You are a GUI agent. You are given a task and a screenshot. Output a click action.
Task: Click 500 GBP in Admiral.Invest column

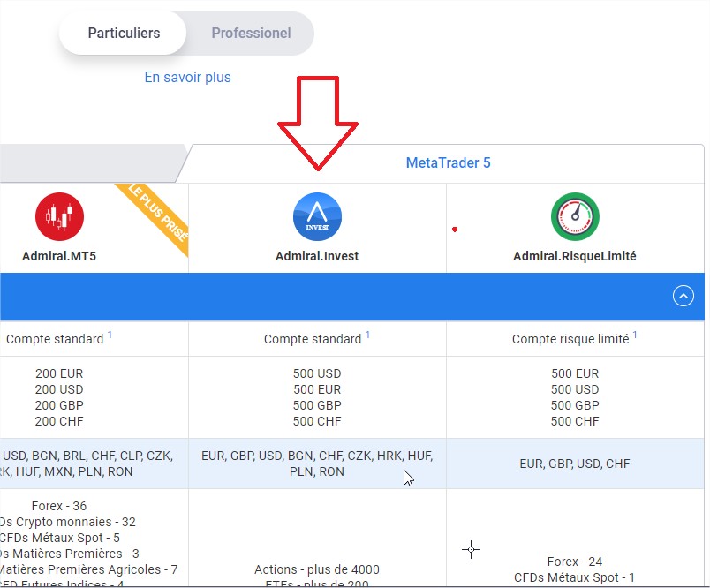pos(317,405)
